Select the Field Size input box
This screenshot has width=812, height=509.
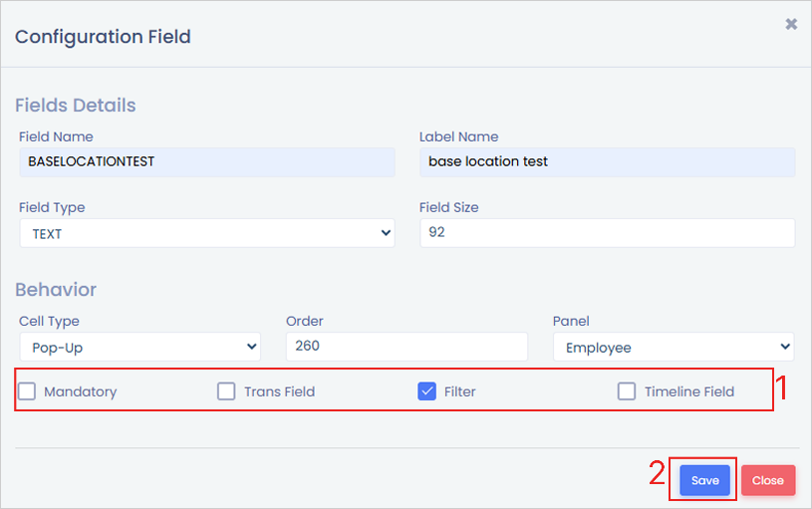(607, 233)
